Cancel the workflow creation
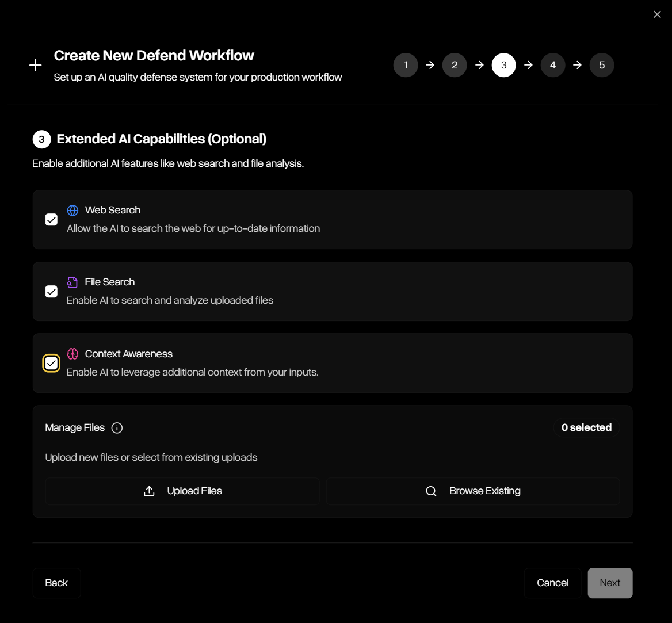 coord(552,583)
